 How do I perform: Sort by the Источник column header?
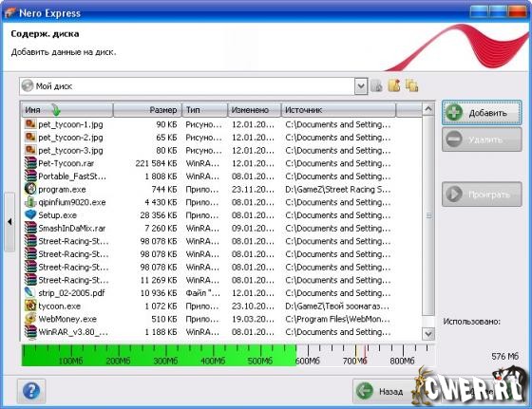[338, 110]
